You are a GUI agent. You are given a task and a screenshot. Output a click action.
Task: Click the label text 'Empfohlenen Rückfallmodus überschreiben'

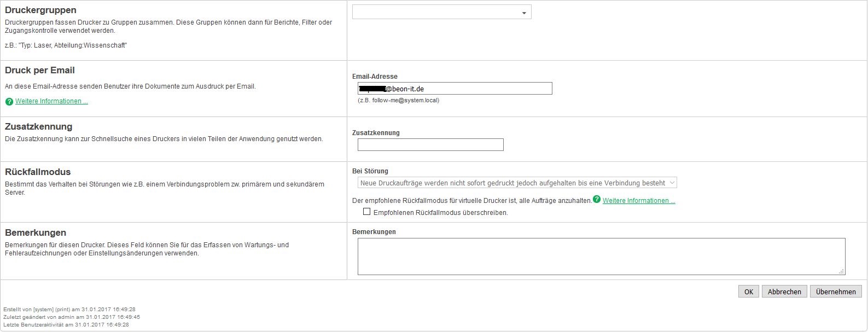(x=440, y=213)
